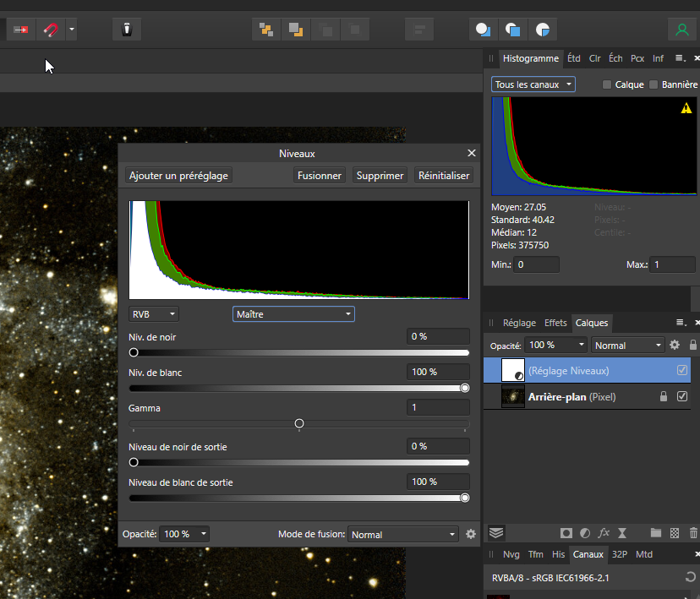Delete layer with trash icon
The width and height of the screenshot is (700, 599).
tap(693, 533)
